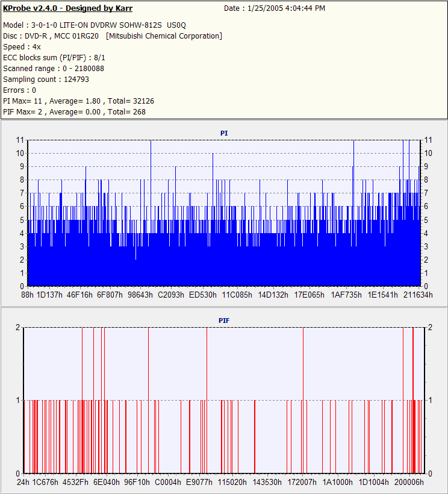
Task: Click PI chart x-axis label 6F807h
Action: point(110,295)
